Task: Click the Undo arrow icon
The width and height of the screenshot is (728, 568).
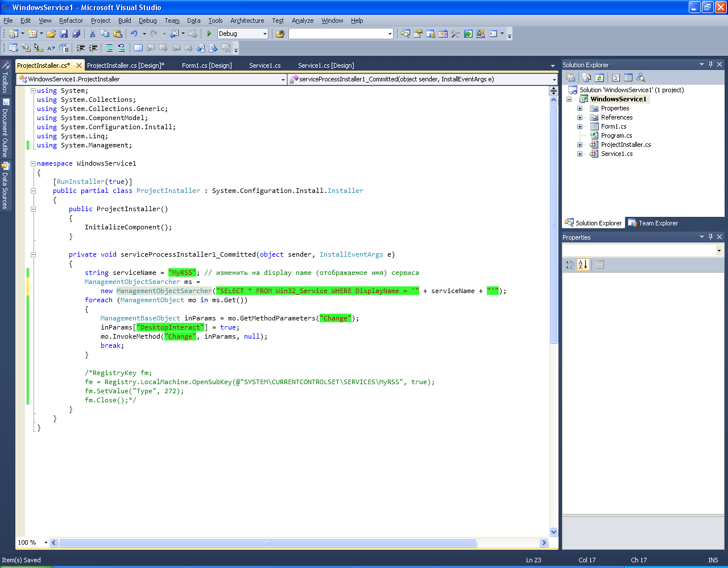Action: [x=134, y=34]
